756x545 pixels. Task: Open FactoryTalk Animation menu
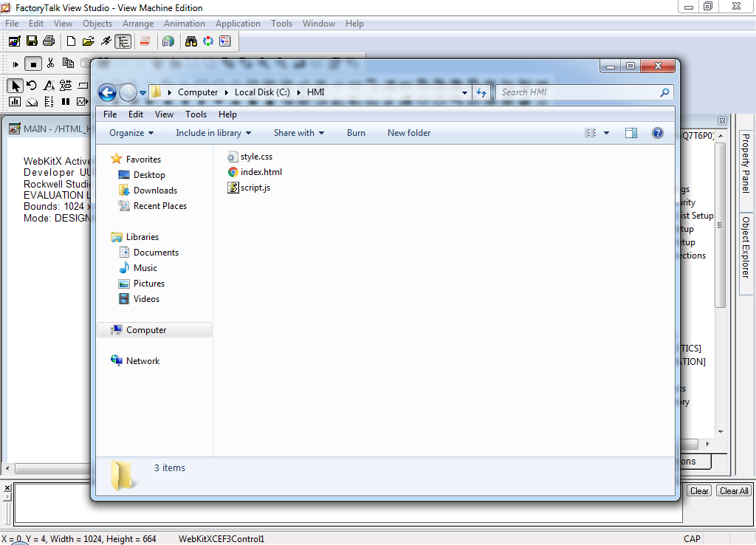coord(184,24)
